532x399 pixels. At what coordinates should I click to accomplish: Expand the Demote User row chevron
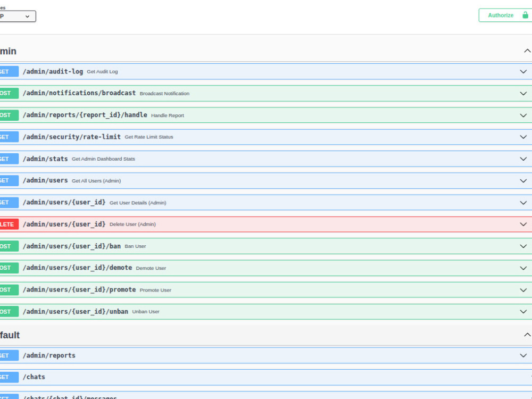[523, 268]
